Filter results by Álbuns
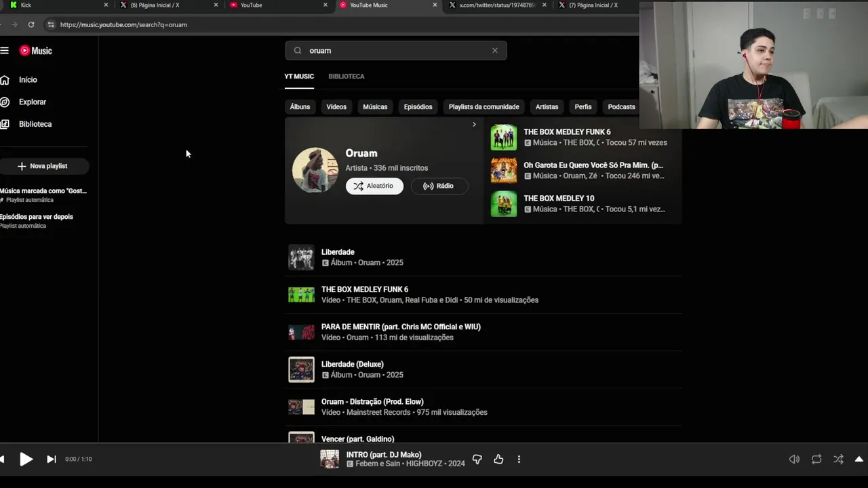 [x=300, y=107]
